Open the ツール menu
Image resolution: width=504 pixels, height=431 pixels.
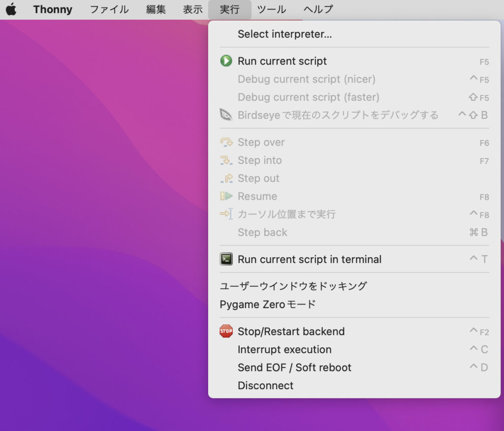click(272, 9)
